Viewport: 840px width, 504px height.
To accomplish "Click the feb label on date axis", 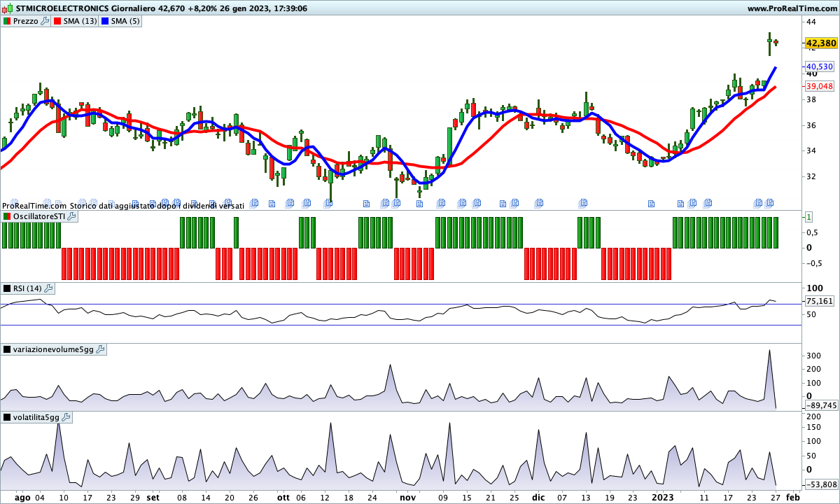I will point(792,498).
